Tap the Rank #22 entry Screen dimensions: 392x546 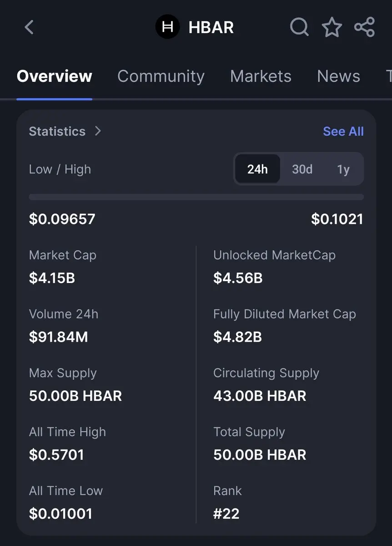[226, 513]
